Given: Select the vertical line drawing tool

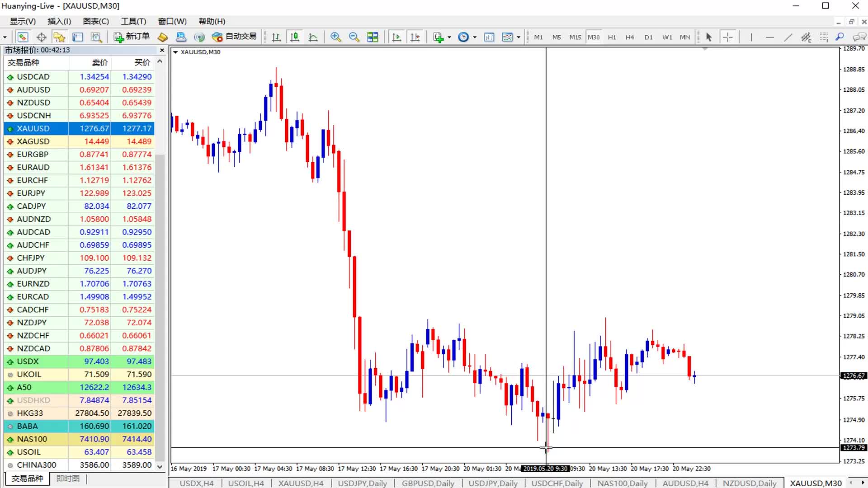Looking at the screenshot, I should point(751,37).
